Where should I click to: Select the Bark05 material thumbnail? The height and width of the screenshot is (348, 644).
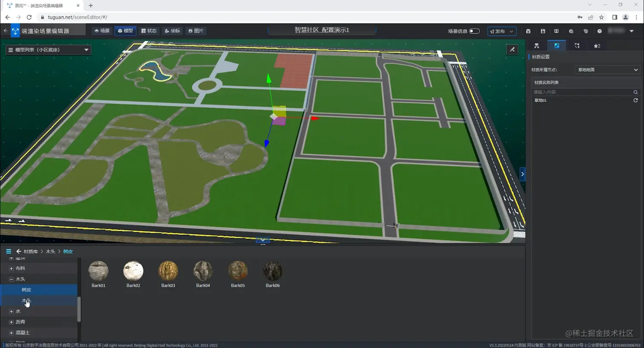[x=238, y=271]
